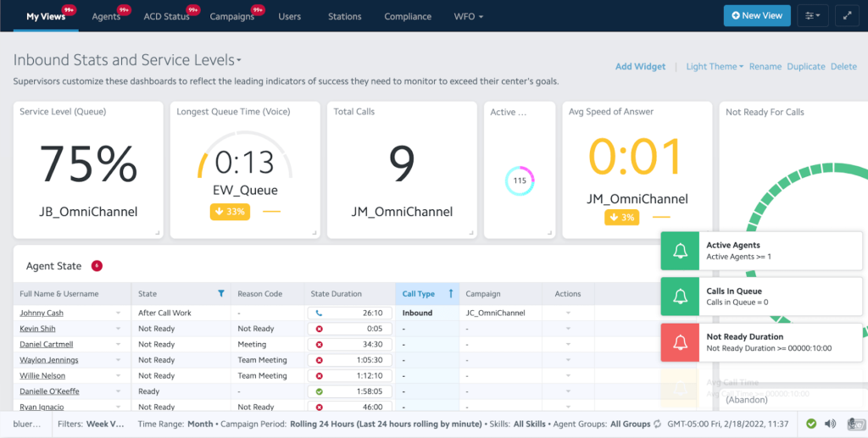The image size is (868, 438).
Task: Sort by Call Type using arrow icon
Action: pyautogui.click(x=451, y=294)
